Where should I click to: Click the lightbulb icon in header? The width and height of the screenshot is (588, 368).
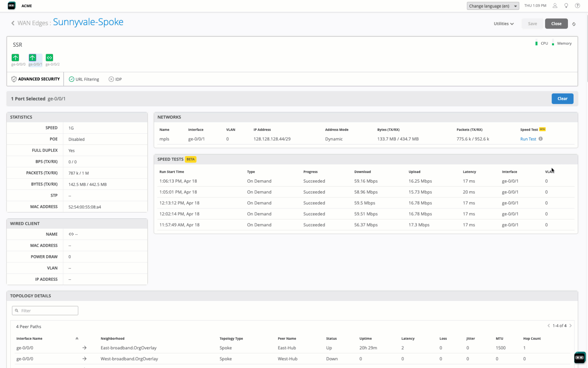click(566, 6)
